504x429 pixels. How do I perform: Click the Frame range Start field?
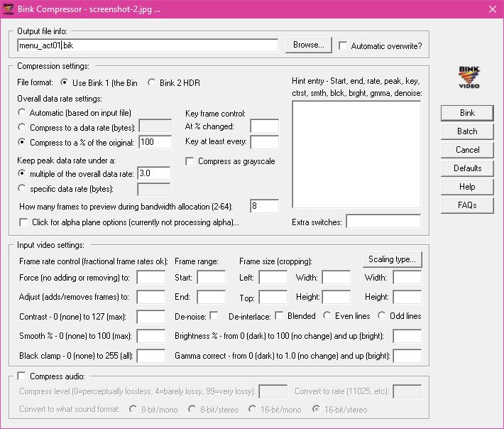[x=211, y=277]
